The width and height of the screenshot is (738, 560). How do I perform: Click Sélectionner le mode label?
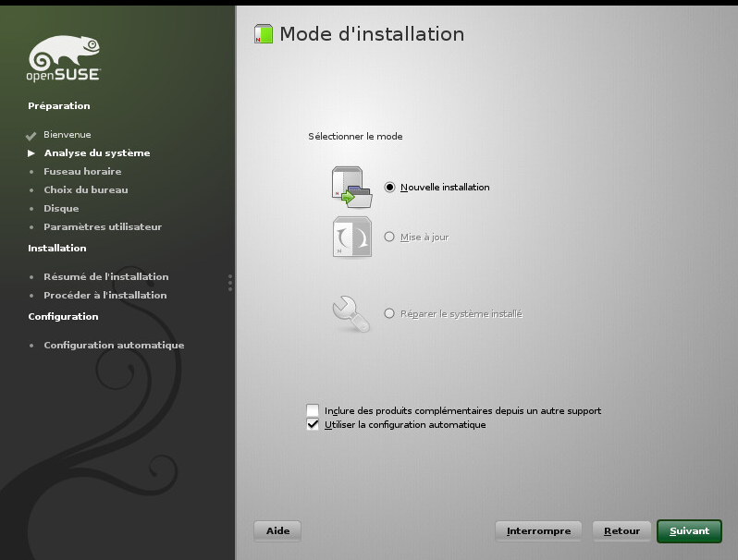(x=355, y=137)
